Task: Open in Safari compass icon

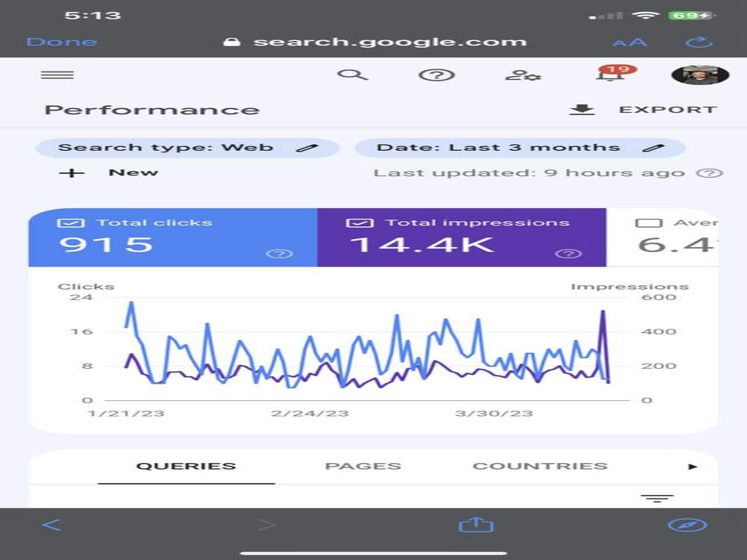Action: (x=687, y=525)
